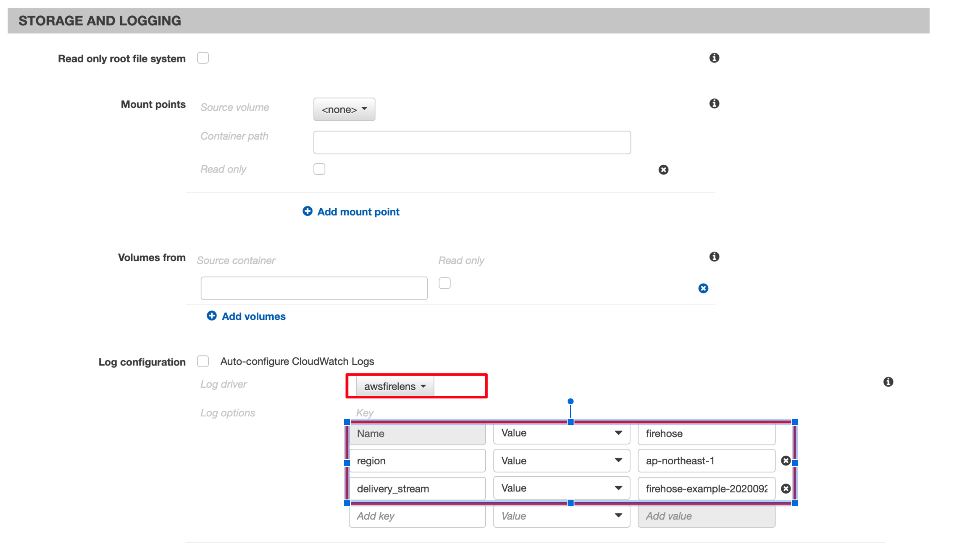Enable Read only root file system checkbox
The height and width of the screenshot is (544, 980).
(203, 58)
